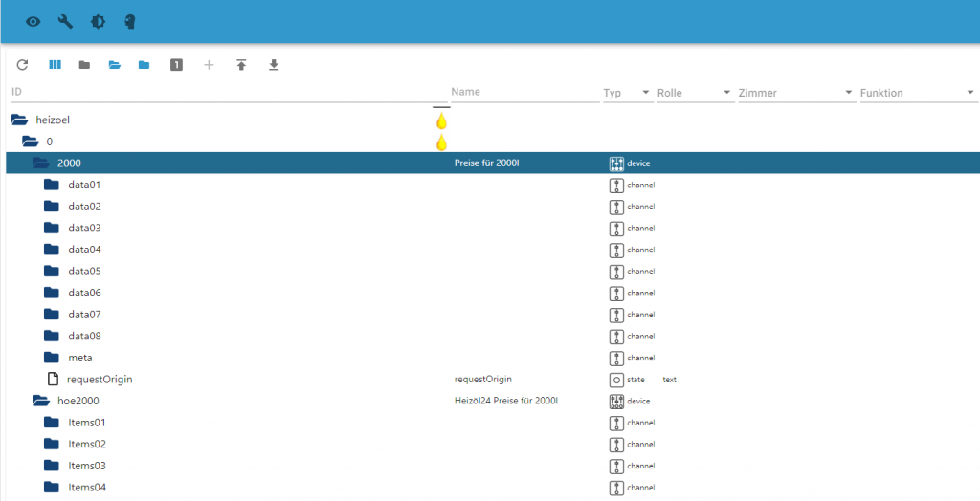The image size is (980, 501).
Task: Click the eye icon in top bar
Action: (33, 21)
